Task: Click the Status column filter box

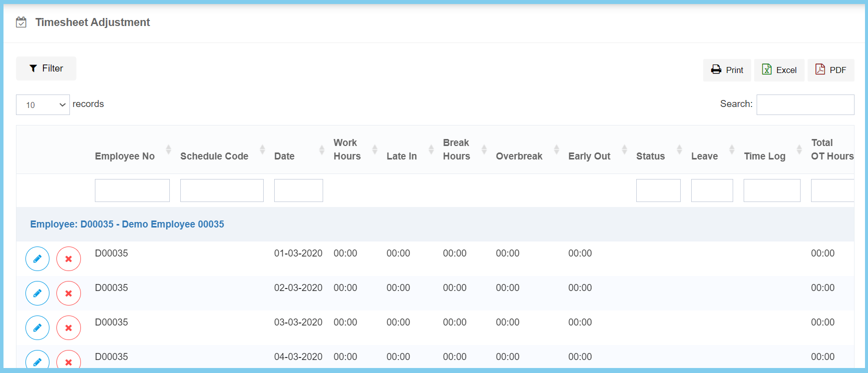Action: (x=658, y=190)
